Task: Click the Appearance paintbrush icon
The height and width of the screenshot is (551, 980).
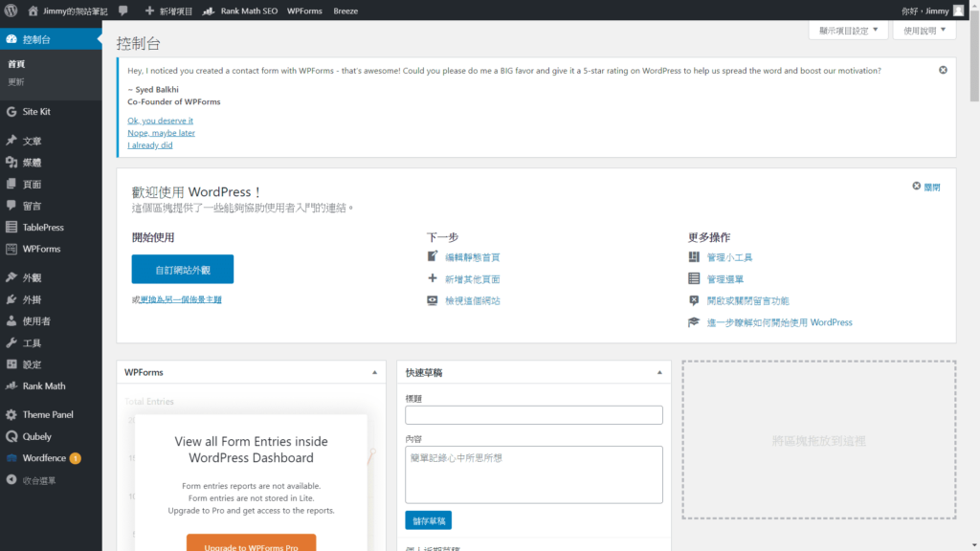Action: click(11, 277)
